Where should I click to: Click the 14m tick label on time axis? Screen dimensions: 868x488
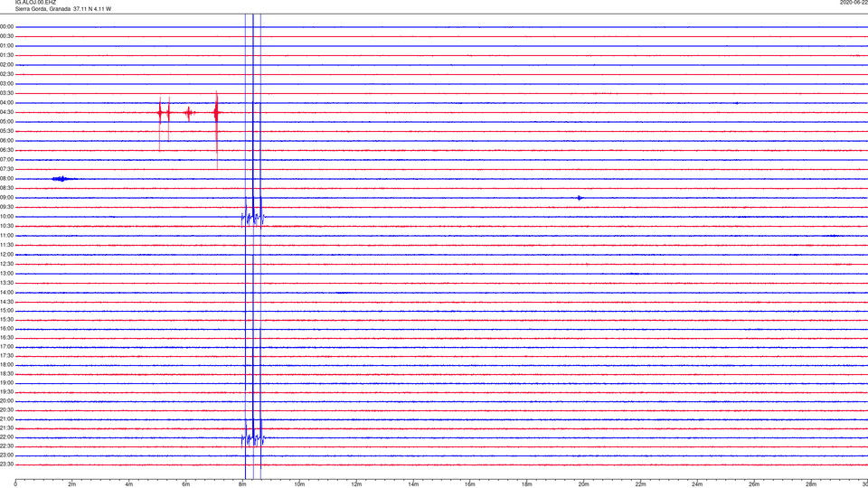413,484
